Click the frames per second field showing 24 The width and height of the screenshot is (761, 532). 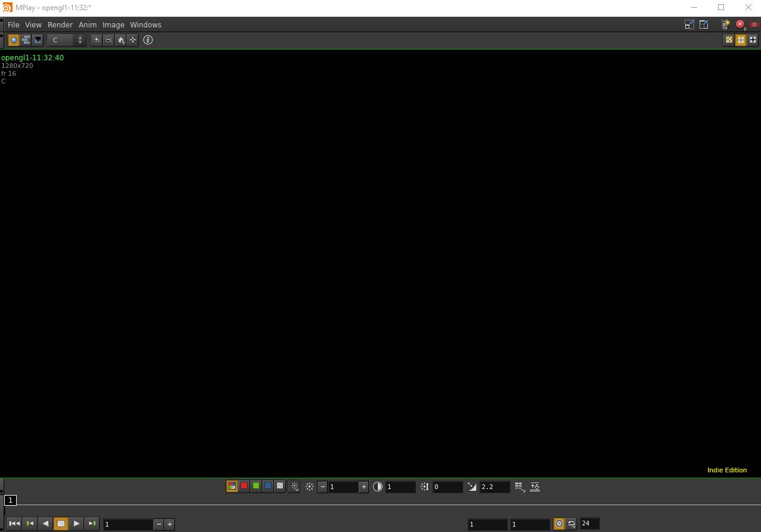(x=589, y=524)
